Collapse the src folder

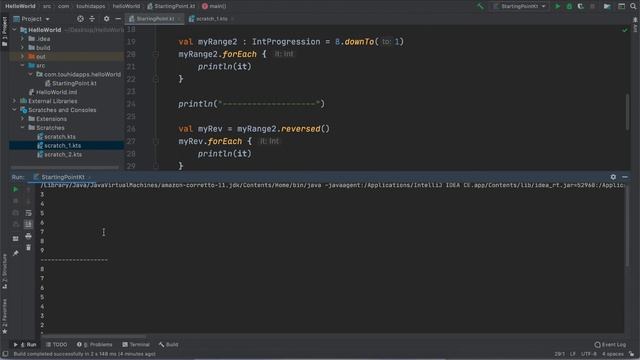[23, 65]
